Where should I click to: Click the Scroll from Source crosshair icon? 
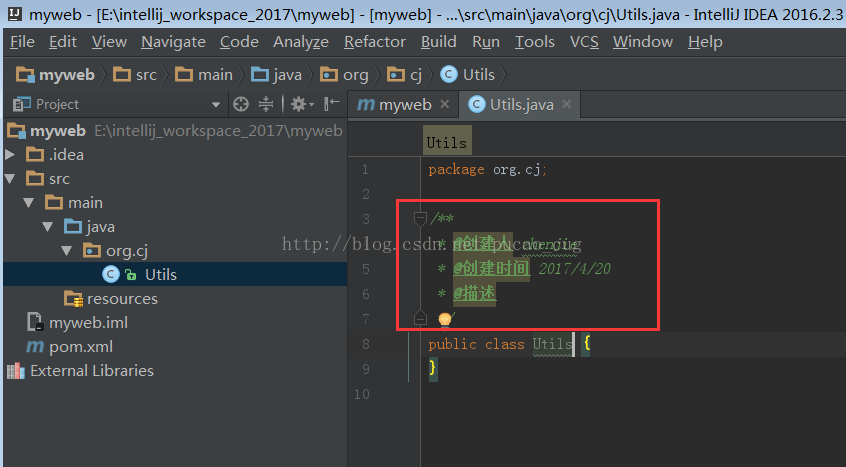tap(240, 104)
